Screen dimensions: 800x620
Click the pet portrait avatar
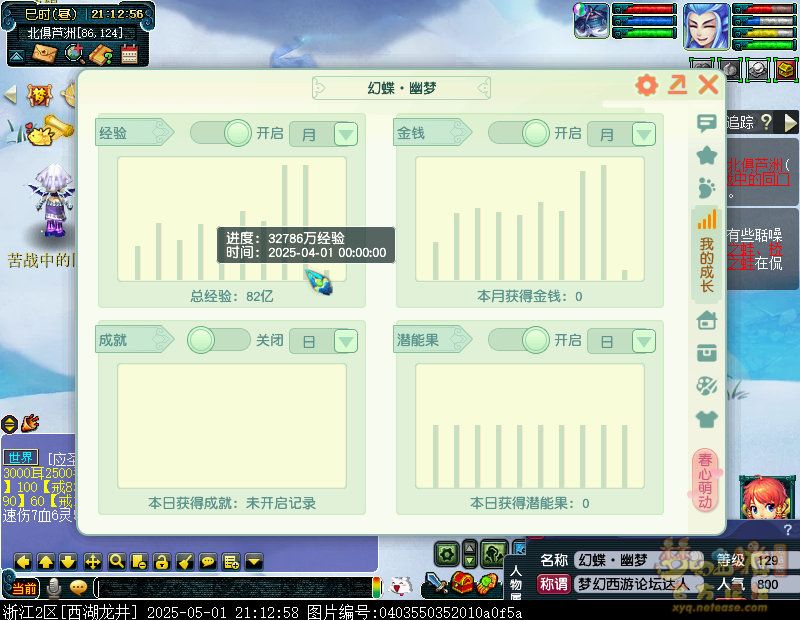coord(591,20)
